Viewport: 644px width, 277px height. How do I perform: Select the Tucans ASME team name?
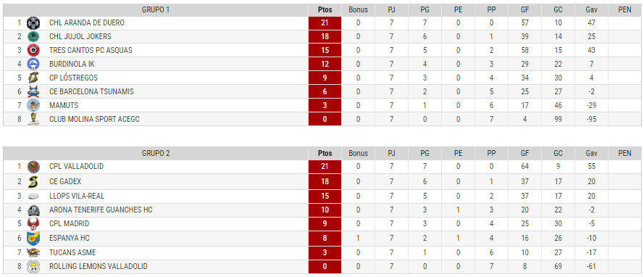click(72, 252)
